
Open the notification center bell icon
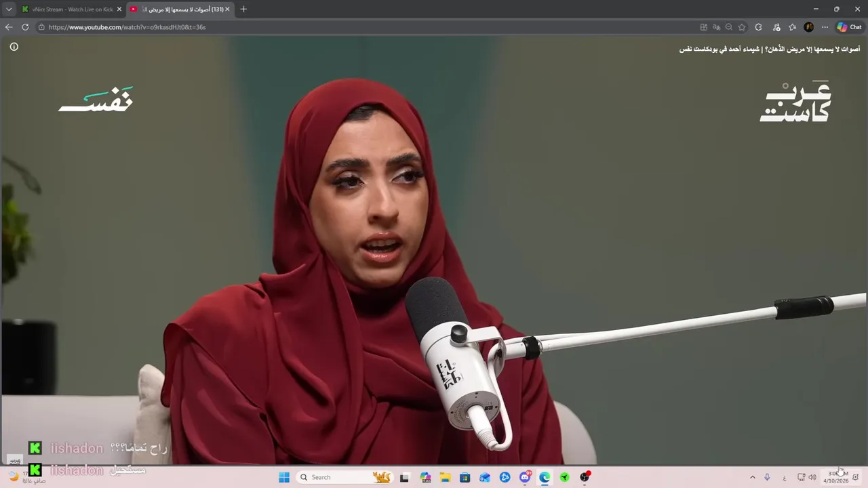click(x=856, y=477)
